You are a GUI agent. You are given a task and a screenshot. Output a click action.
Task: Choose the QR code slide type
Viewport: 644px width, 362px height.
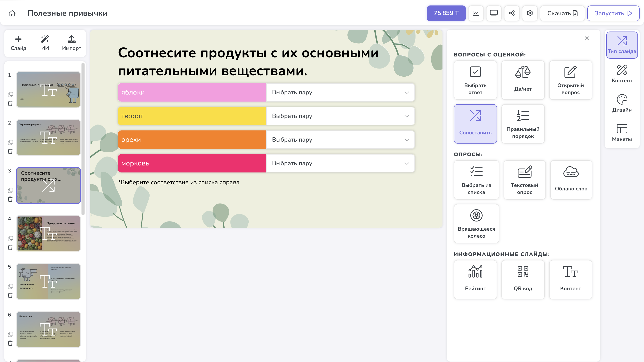(x=523, y=279)
